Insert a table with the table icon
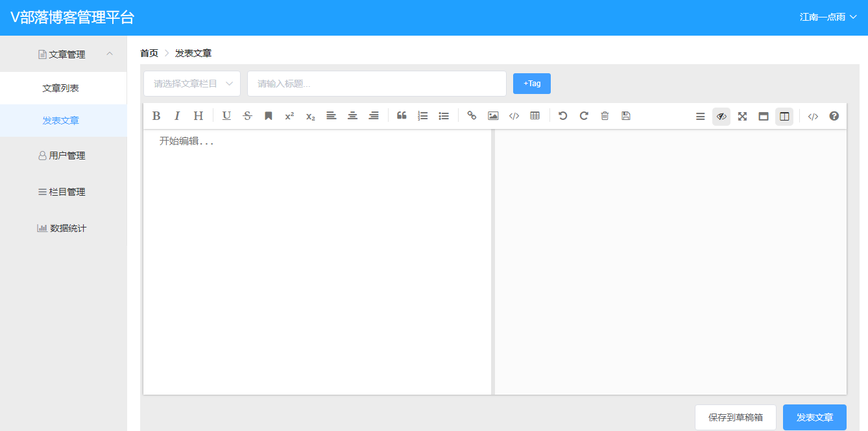The width and height of the screenshot is (868, 431). pyautogui.click(x=535, y=116)
